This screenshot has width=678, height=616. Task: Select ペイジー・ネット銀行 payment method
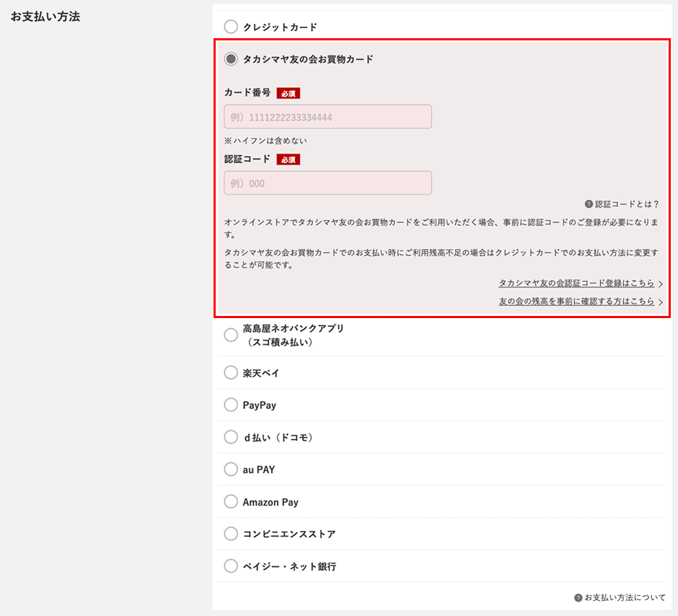click(x=231, y=566)
